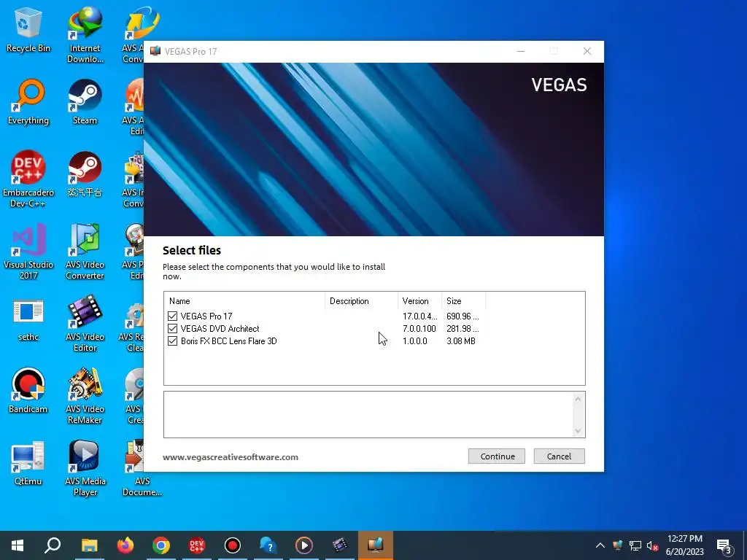This screenshot has width=747, height=560.
Task: Open the muted volume tray icon
Action: (x=652, y=545)
